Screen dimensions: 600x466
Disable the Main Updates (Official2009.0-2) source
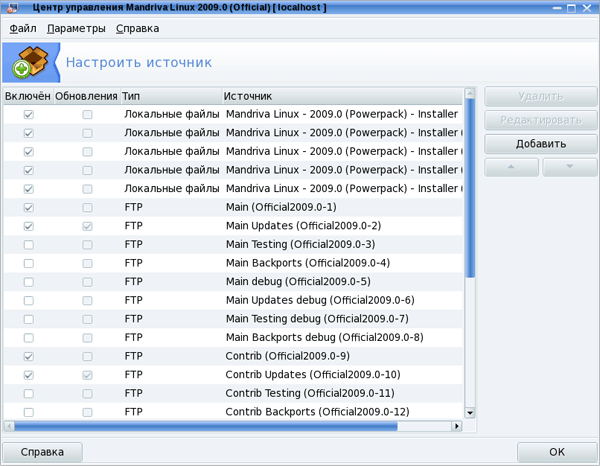[x=28, y=226]
